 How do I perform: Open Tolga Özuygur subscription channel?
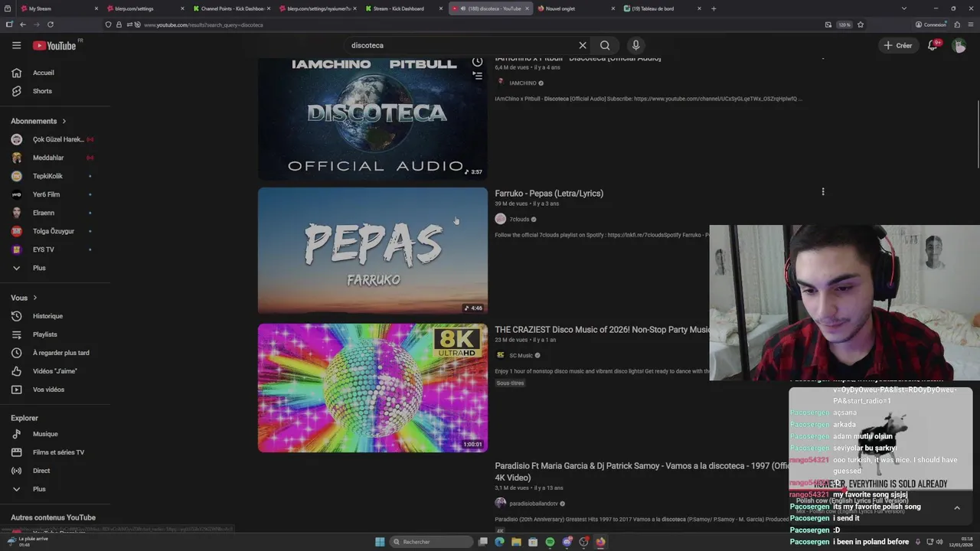tap(52, 231)
